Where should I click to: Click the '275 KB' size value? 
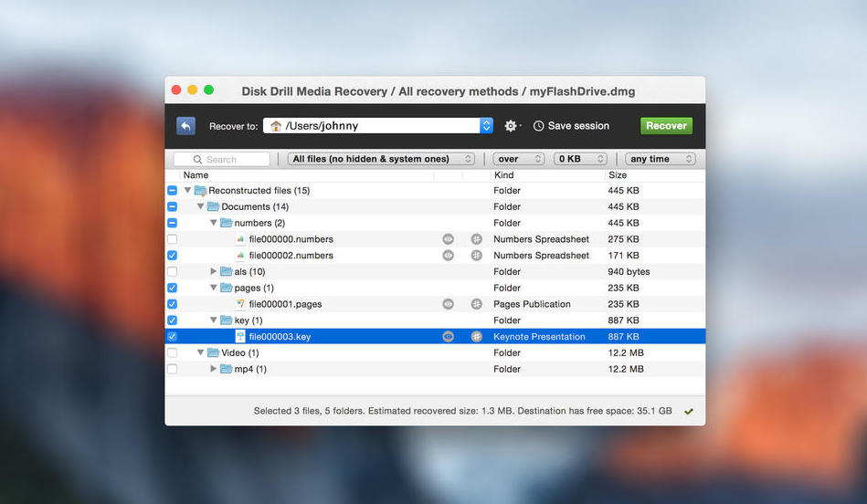[x=623, y=239]
